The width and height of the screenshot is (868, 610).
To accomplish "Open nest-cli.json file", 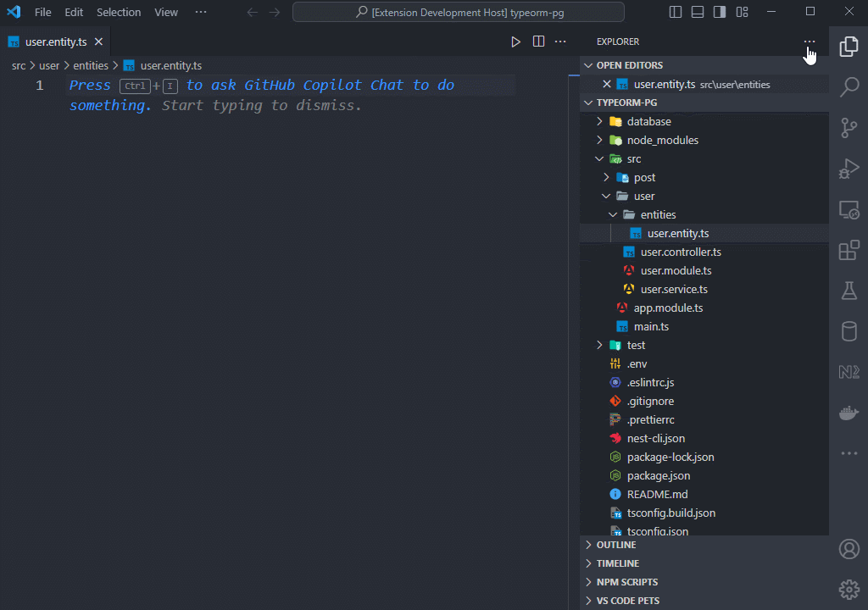I will 704,438.
